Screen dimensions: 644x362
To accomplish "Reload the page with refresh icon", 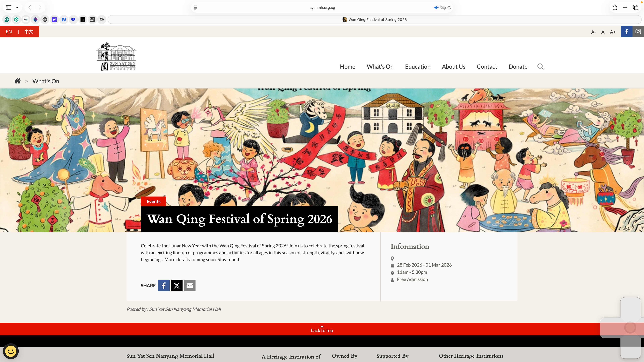I will [449, 8].
